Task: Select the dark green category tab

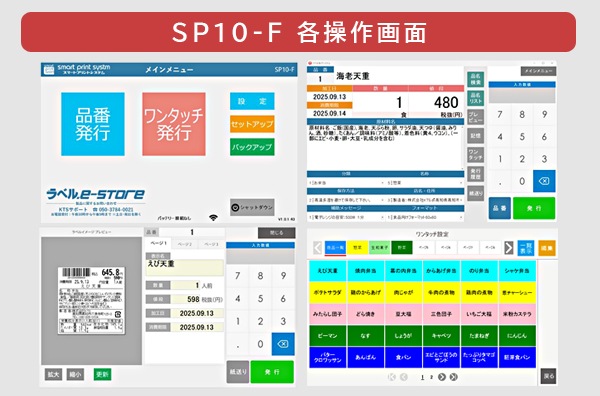Action: point(402,248)
